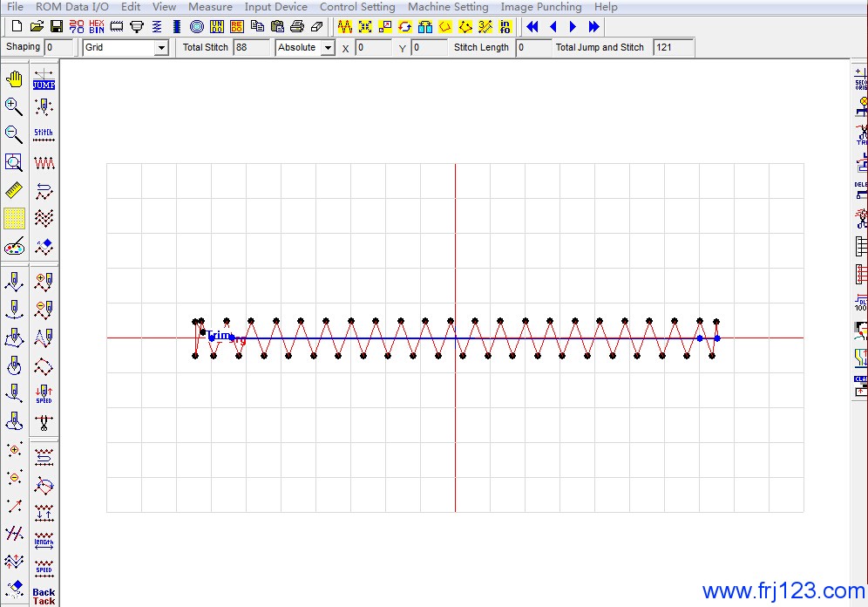Viewport: 868px width, 607px height.
Task: Open the Machine Setting menu
Action: pos(448,7)
